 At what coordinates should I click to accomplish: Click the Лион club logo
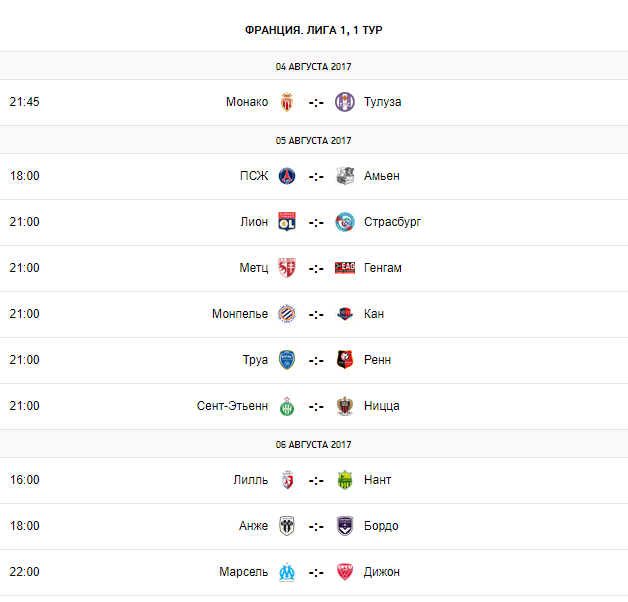[287, 222]
